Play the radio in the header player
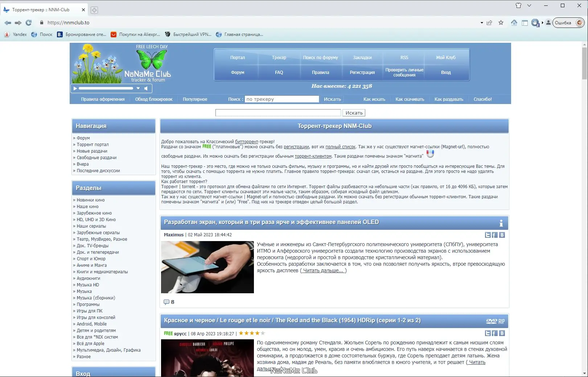 coord(75,88)
